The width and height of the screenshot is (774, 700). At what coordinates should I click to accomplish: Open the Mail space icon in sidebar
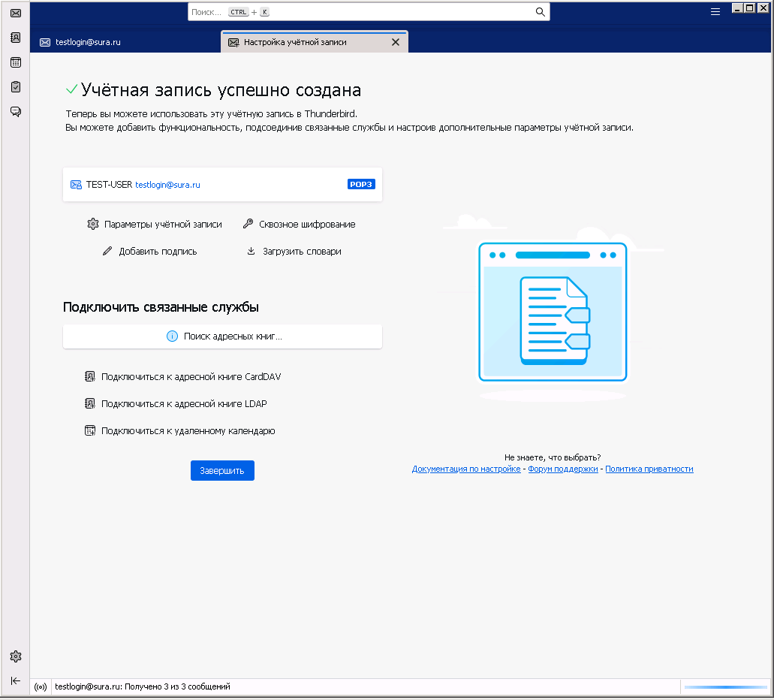(x=15, y=14)
